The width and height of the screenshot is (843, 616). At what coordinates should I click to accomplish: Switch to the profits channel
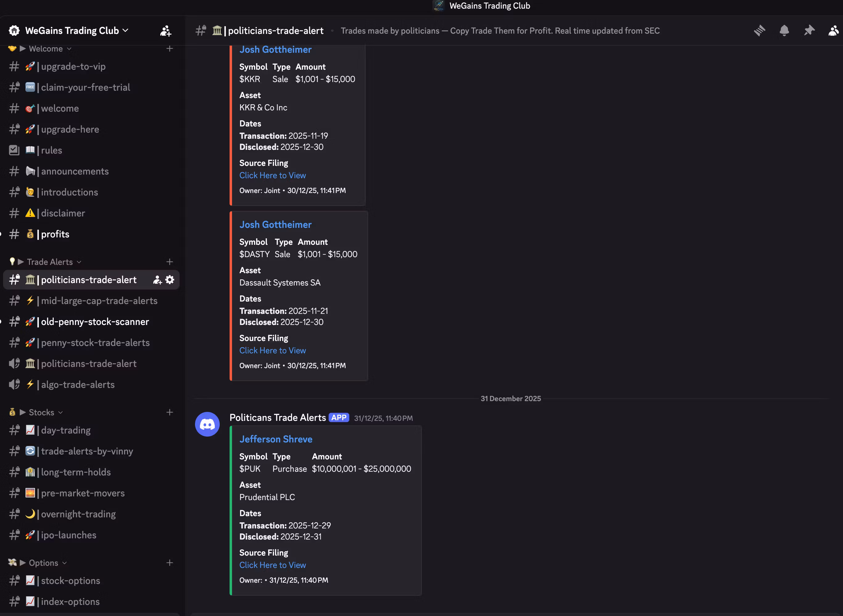click(55, 234)
